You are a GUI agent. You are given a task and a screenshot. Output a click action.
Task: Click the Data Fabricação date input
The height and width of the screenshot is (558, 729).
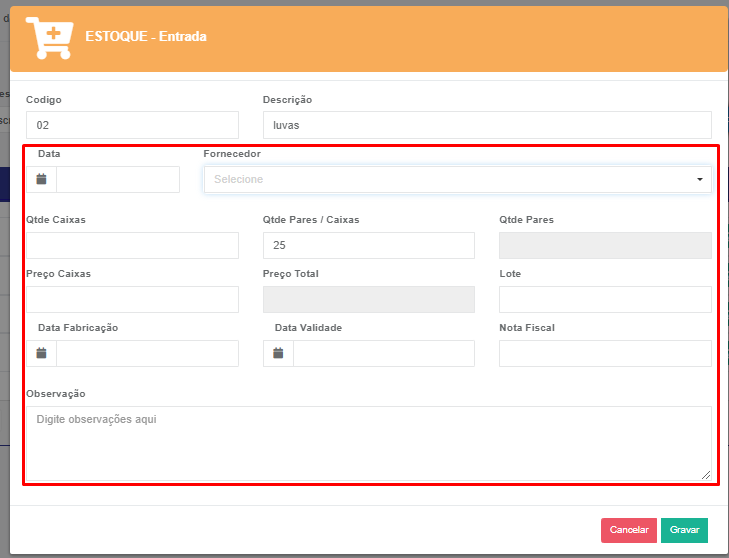[147, 353]
